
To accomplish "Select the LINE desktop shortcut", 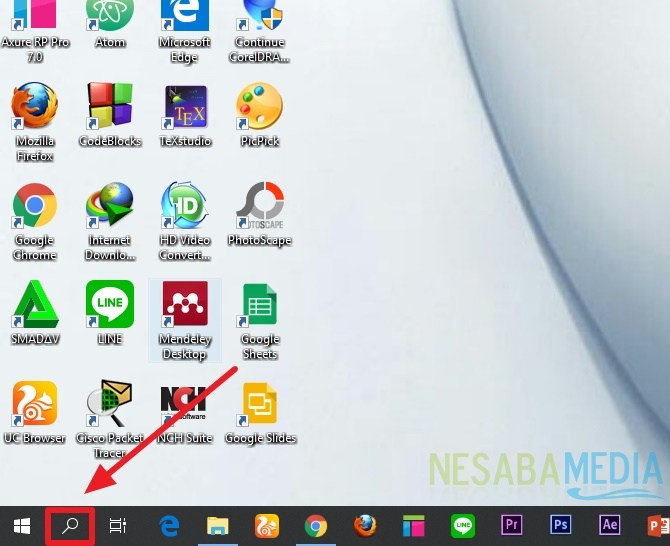I will click(x=110, y=313).
